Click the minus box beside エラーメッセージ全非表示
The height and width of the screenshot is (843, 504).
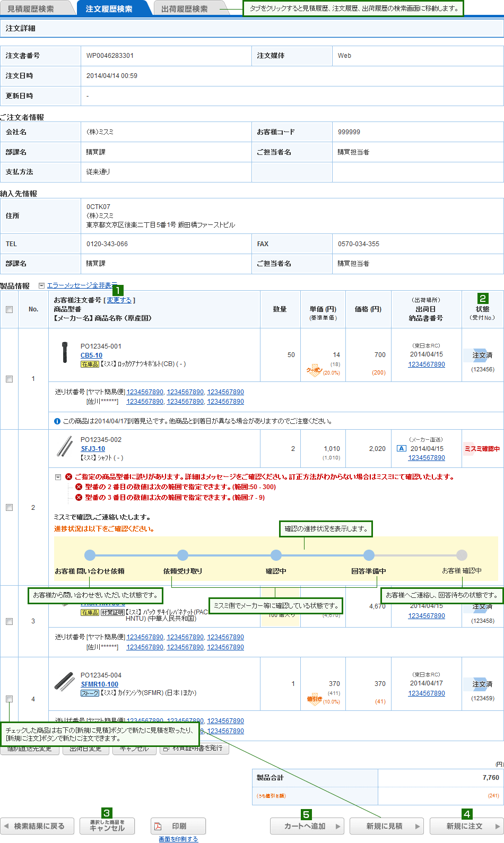click(x=41, y=285)
